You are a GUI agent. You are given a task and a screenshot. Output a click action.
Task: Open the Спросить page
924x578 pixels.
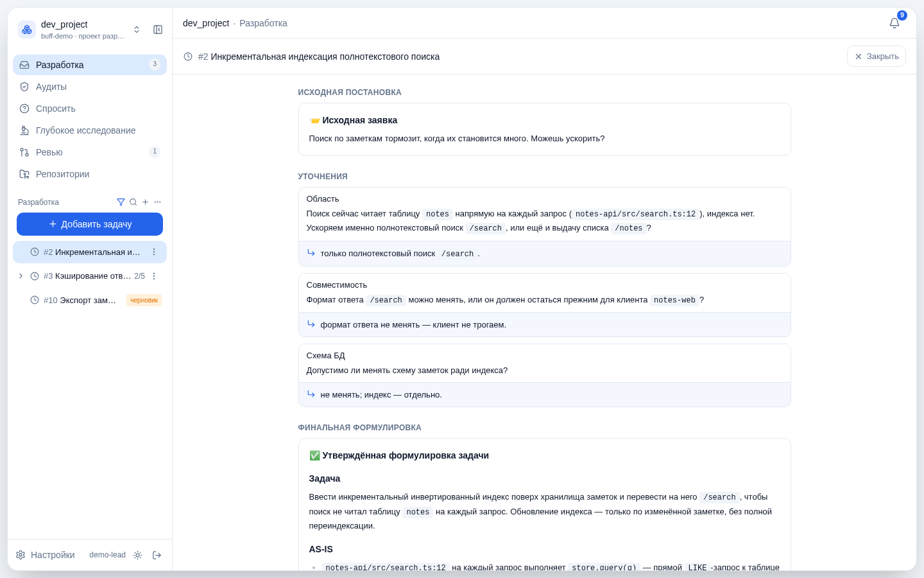coord(90,109)
